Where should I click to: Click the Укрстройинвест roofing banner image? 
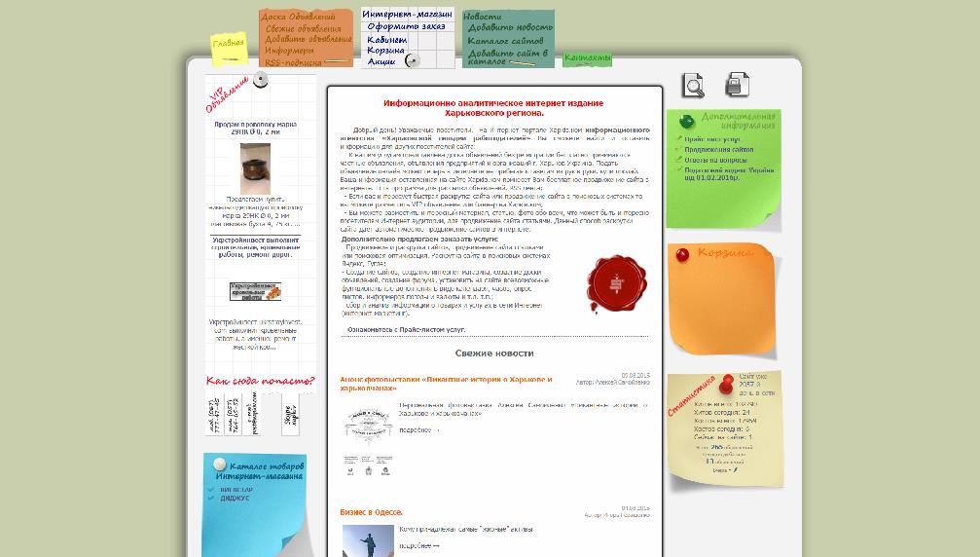coord(255,291)
